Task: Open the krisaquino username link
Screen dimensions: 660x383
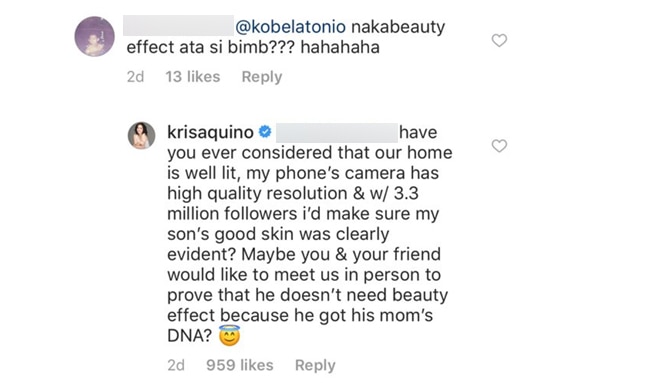Action: 210,133
